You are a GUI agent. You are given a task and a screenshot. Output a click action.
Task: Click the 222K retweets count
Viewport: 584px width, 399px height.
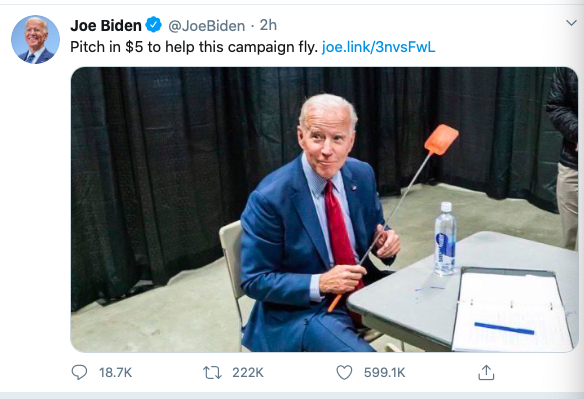coord(248,373)
